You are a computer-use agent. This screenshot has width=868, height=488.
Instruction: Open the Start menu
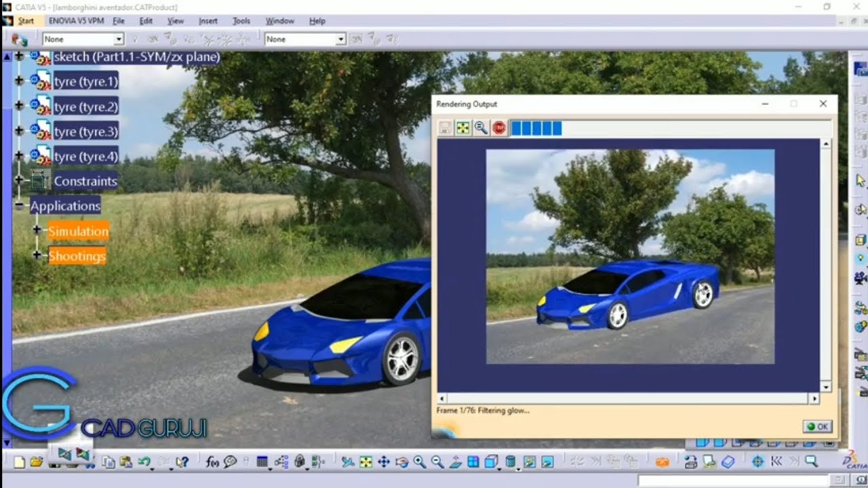tap(26, 21)
